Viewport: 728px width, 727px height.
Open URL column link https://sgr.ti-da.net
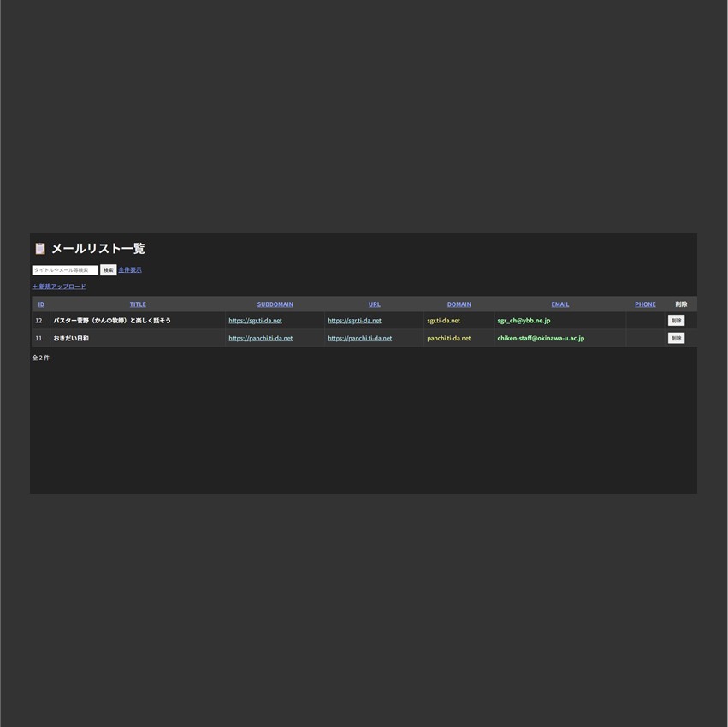point(354,321)
